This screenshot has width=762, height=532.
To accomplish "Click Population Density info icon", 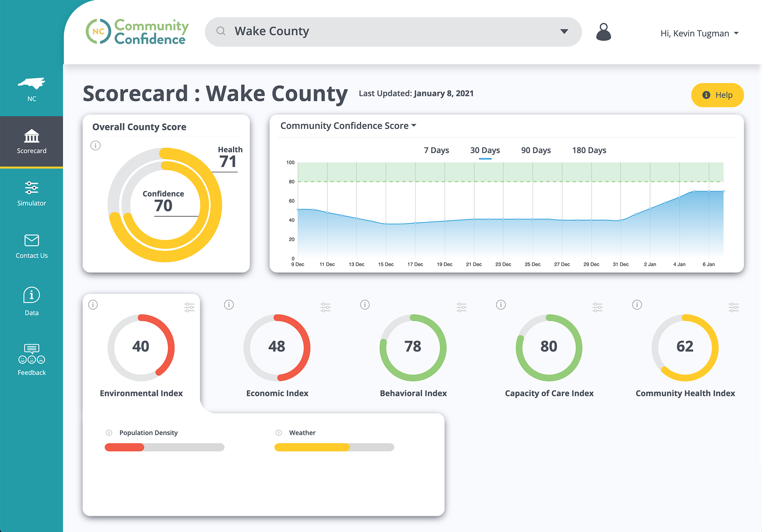I will click(x=109, y=433).
